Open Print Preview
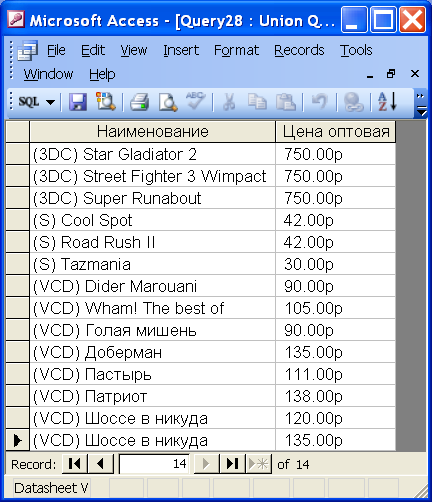The height and width of the screenshot is (502, 432). tap(168, 102)
